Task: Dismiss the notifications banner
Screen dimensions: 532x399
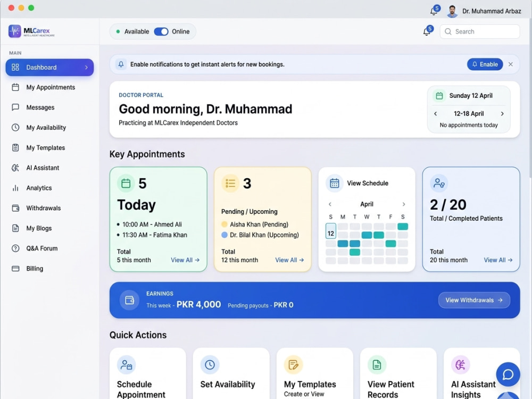Action: pyautogui.click(x=511, y=64)
